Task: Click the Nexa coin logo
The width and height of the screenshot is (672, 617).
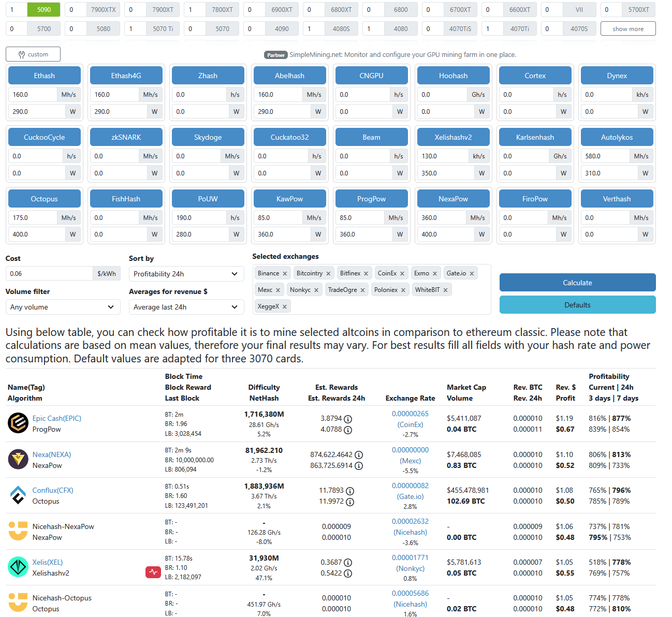Action: (x=18, y=459)
